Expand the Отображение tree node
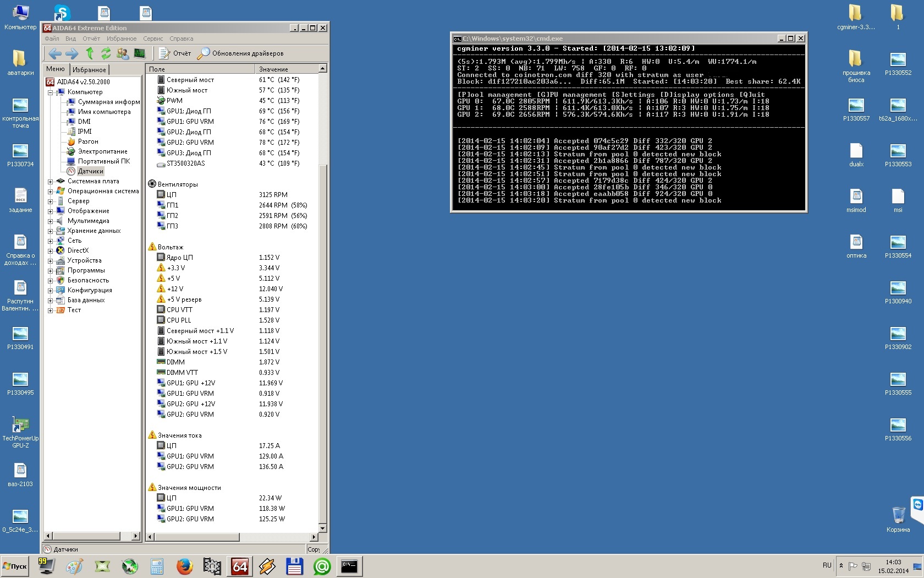The height and width of the screenshot is (578, 924). click(x=51, y=211)
